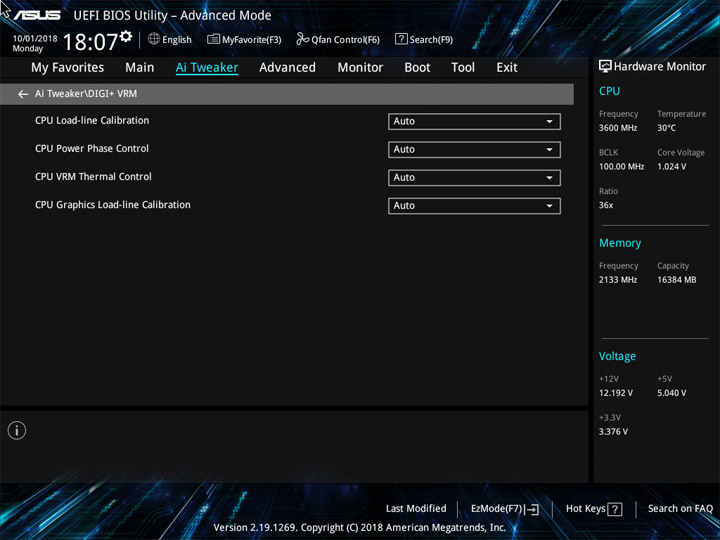The height and width of the screenshot is (540, 720).
Task: Open the Tool tab
Action: click(463, 68)
